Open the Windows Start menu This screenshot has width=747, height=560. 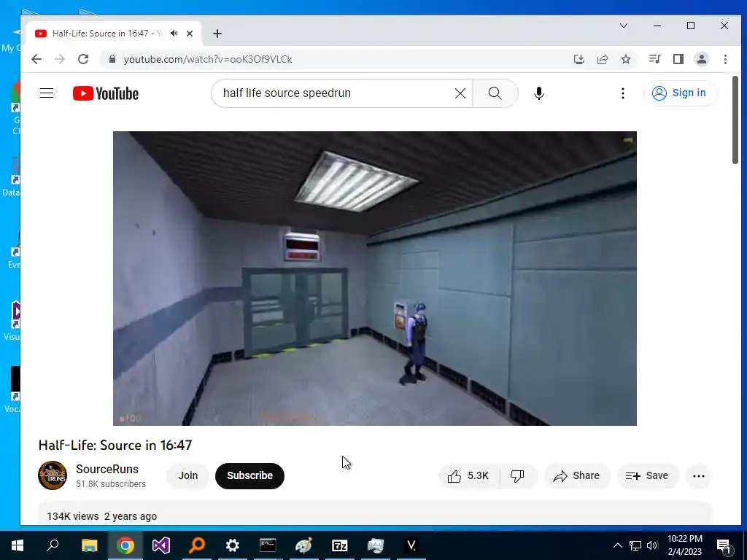(x=18, y=545)
